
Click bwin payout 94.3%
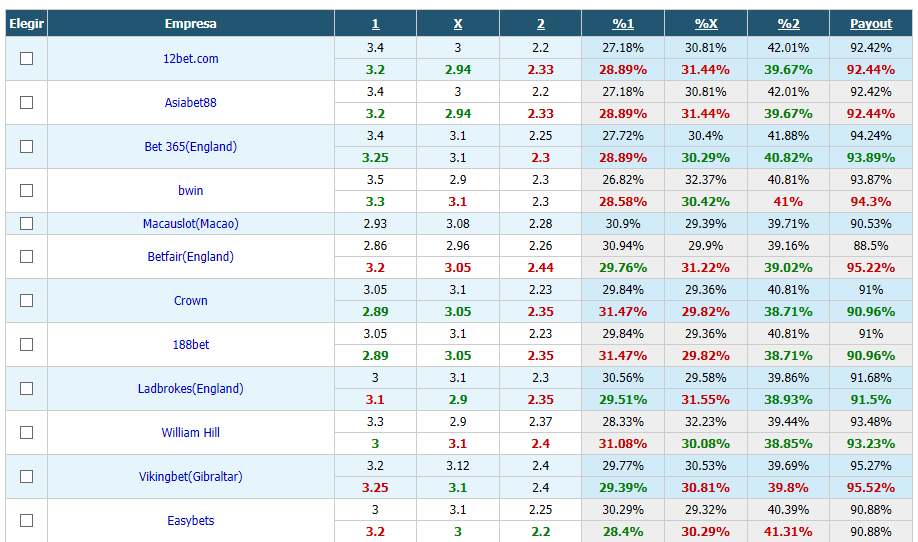[871, 201]
